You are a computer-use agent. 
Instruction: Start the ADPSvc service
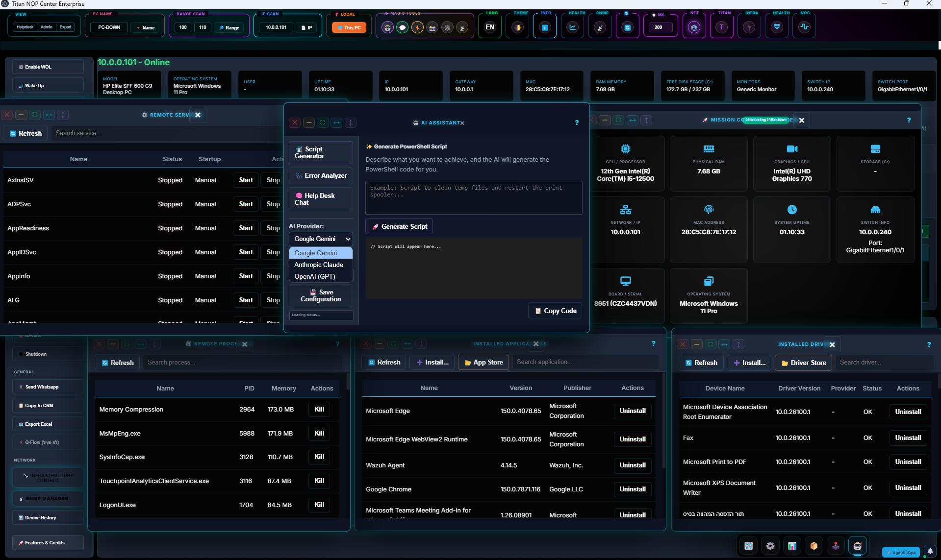(246, 204)
